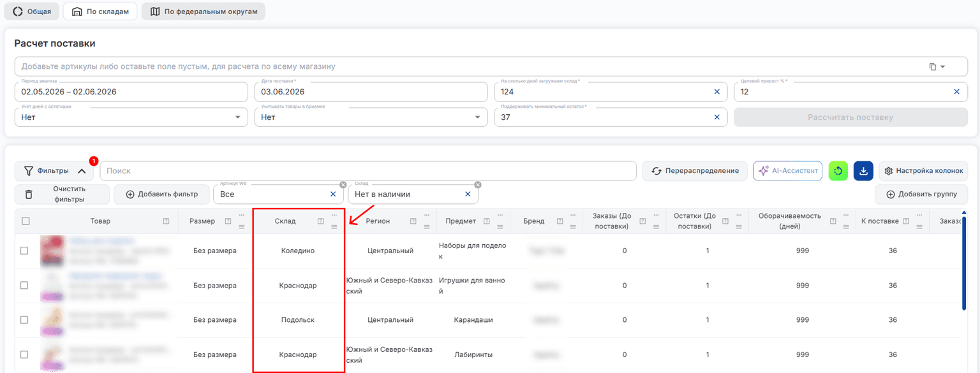Remove the Склад filter using its small close circle
This screenshot has width=980, height=373.
pos(478,185)
